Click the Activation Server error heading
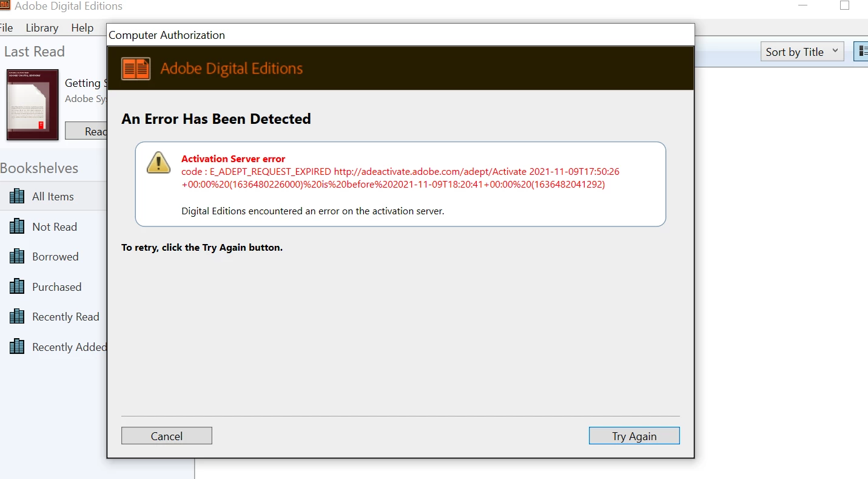The image size is (868, 479). point(234,159)
